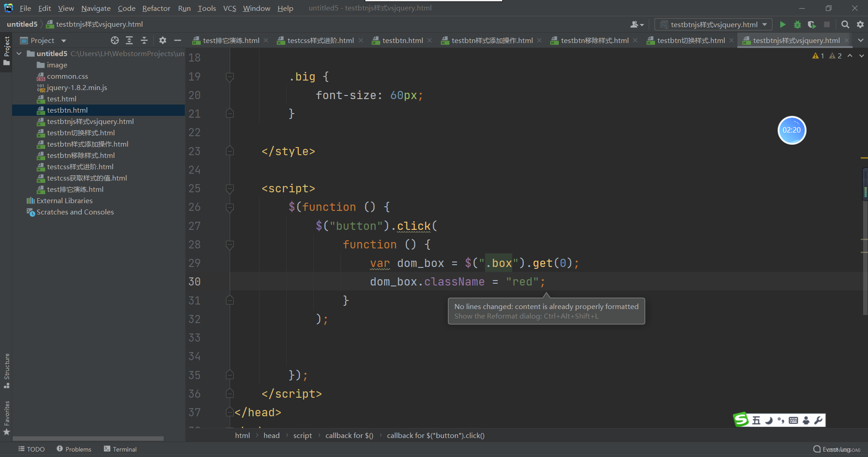Toggle Sogou moon night-mode icon
The image size is (868, 457).
coord(769,420)
